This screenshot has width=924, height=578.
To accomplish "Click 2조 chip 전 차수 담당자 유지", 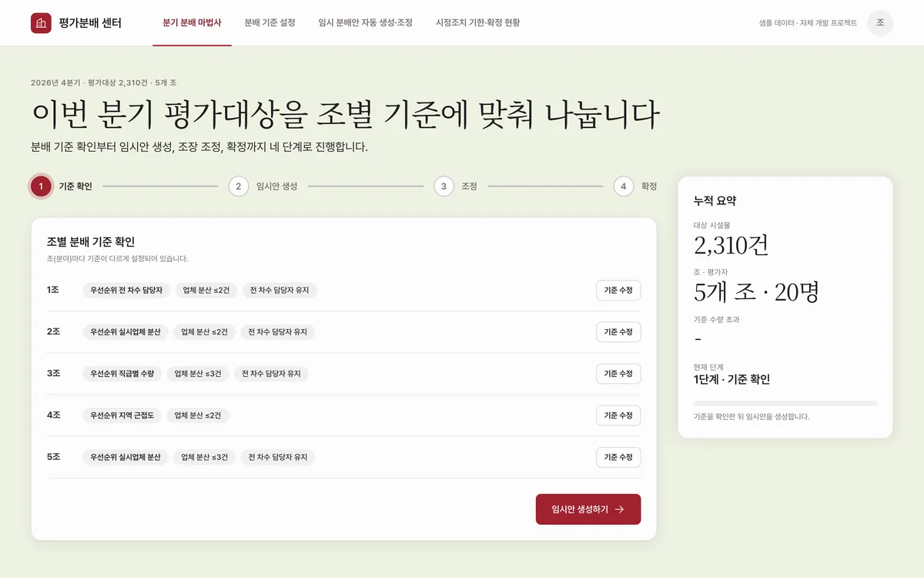I will [x=278, y=332].
